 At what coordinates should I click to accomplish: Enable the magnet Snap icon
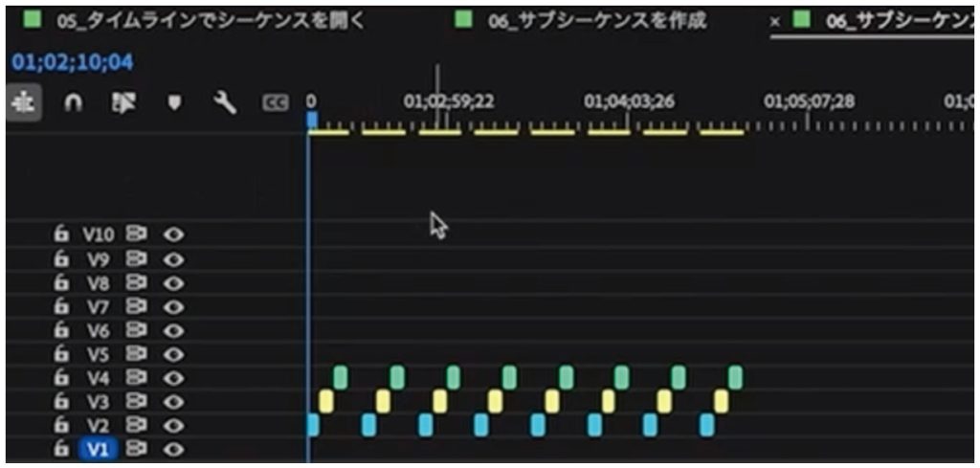coord(73,102)
